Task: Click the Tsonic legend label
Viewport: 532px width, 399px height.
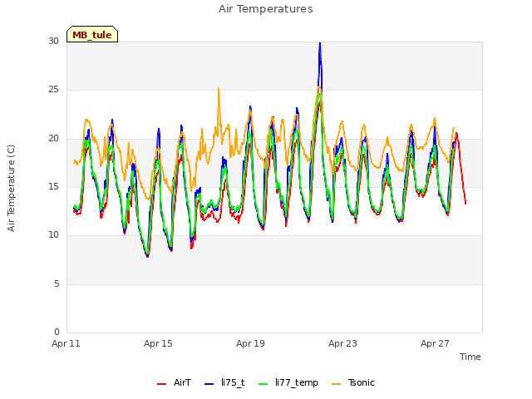Action: tap(361, 382)
